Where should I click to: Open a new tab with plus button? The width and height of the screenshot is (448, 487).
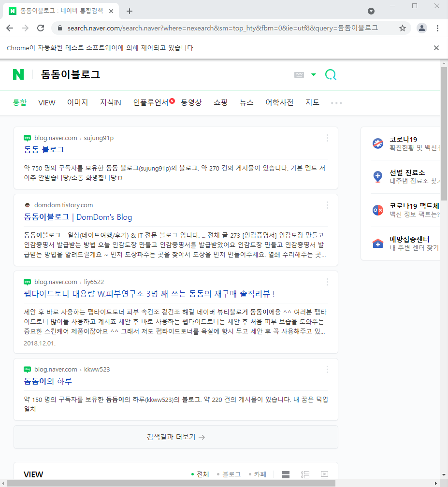[130, 11]
